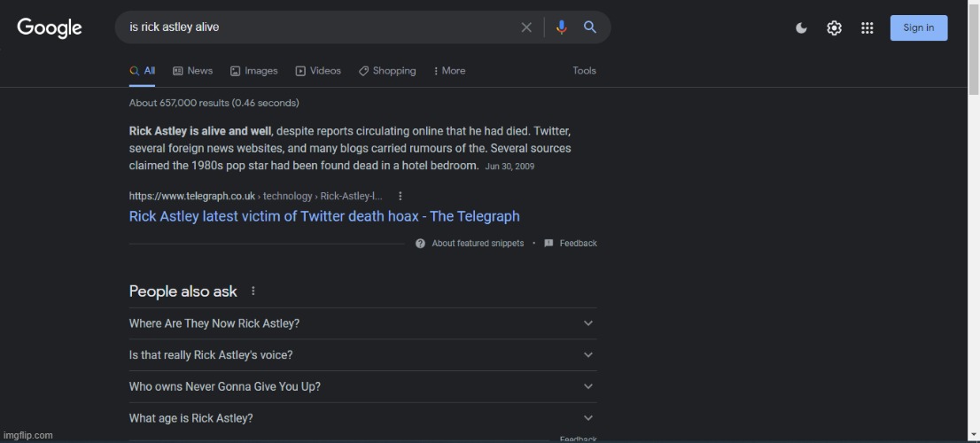Image resolution: width=980 pixels, height=443 pixels.
Task: Click the Google logo
Action: click(50, 27)
